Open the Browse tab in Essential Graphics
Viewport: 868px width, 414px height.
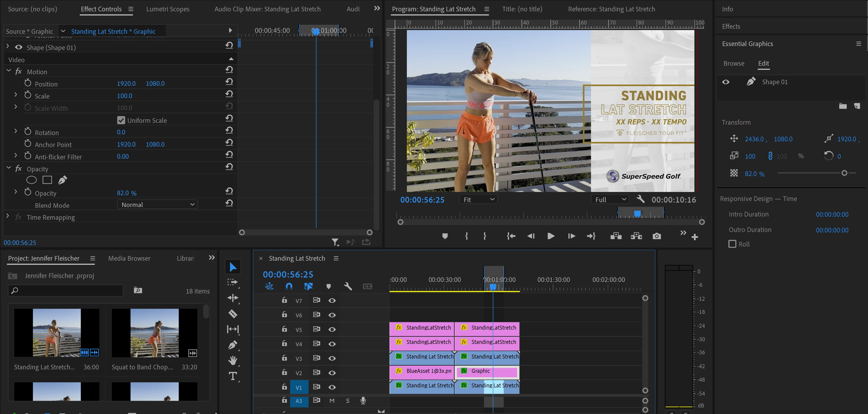733,63
